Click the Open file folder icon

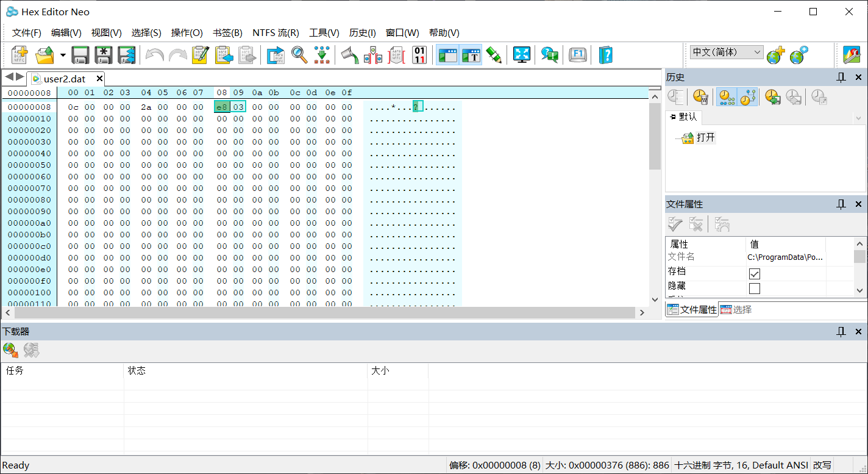point(45,55)
